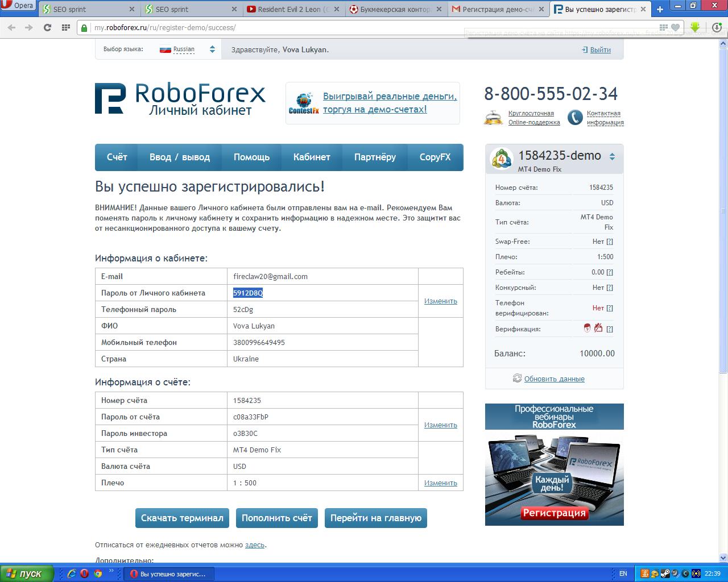Click the Обновить данные link
Viewport: 728px width, 582px height.
pos(555,379)
